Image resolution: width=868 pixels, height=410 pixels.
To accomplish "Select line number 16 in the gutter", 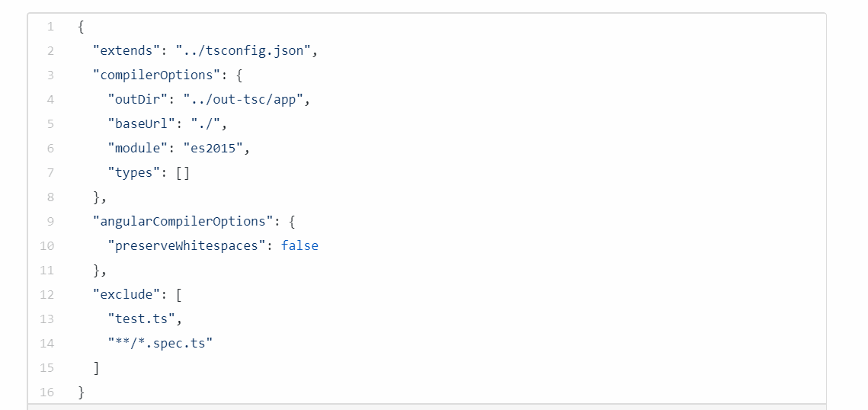I will [47, 392].
